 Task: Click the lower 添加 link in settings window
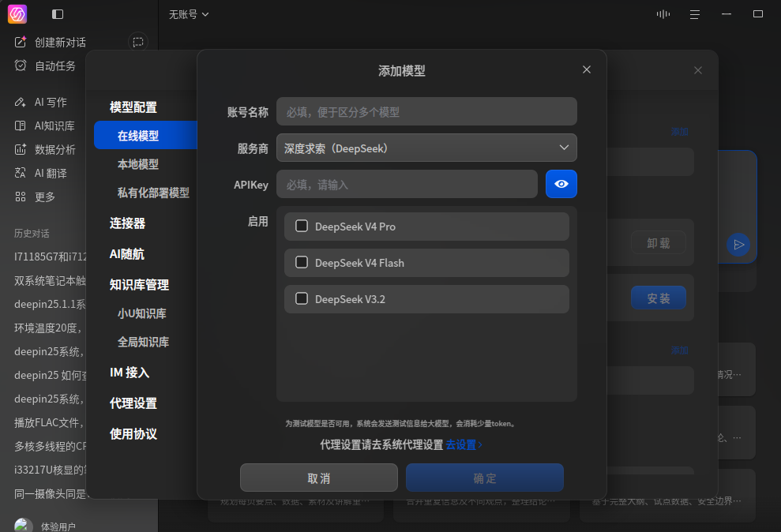(x=679, y=350)
